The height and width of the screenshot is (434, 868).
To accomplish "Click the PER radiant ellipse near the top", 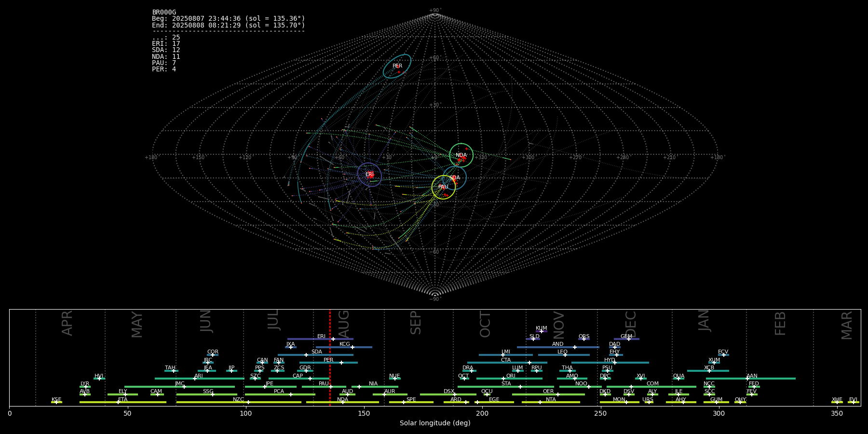I will pyautogui.click(x=397, y=66).
